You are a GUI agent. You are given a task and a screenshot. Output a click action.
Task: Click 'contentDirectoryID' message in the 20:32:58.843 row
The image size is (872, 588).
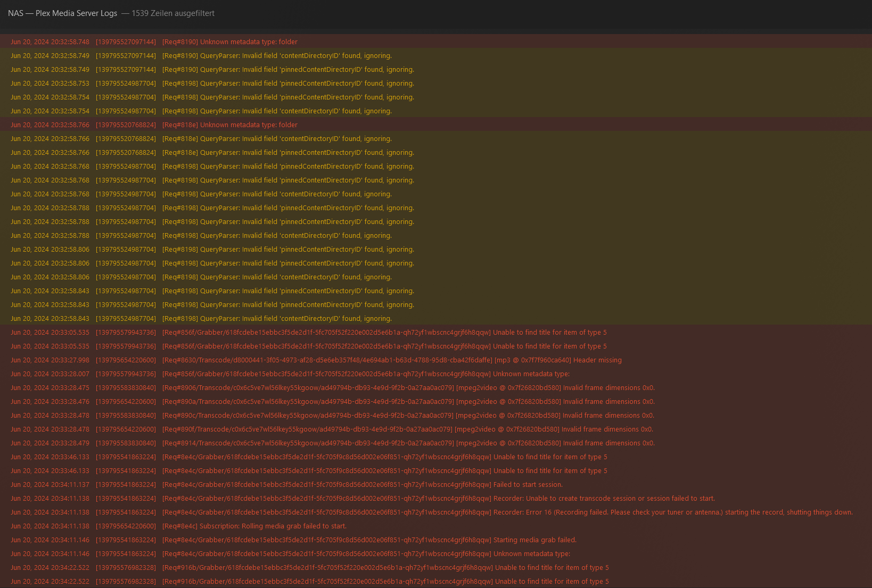click(277, 318)
